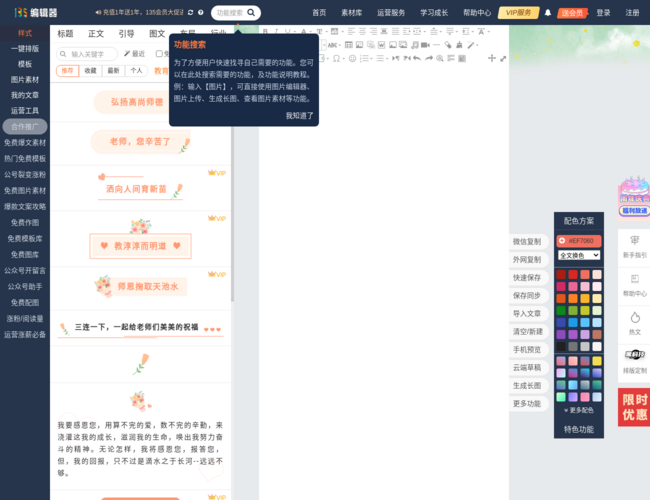Apply right text alignment
The width and height of the screenshot is (650, 500).
(374, 32)
